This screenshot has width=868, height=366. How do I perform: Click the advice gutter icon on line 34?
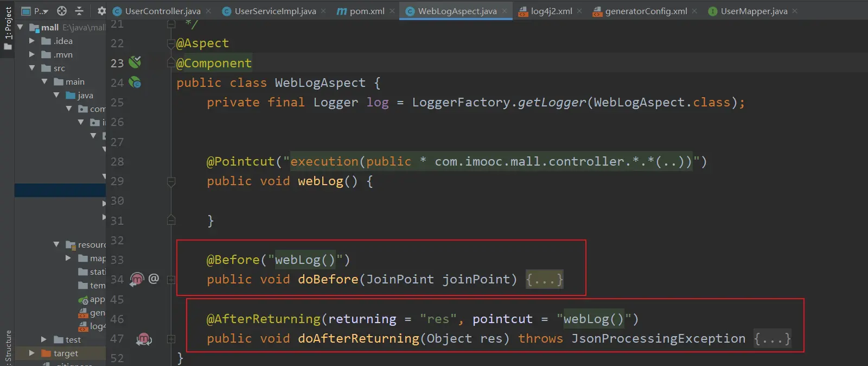[x=137, y=279]
